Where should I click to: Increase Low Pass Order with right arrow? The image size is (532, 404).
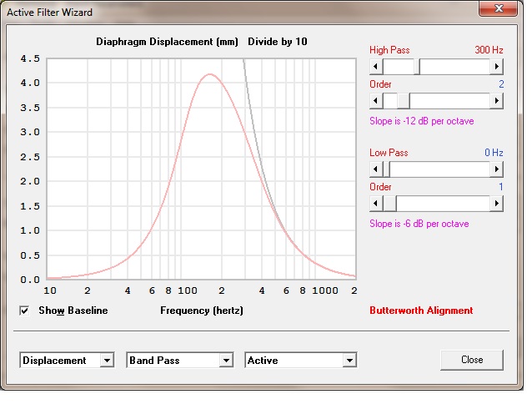coord(497,204)
